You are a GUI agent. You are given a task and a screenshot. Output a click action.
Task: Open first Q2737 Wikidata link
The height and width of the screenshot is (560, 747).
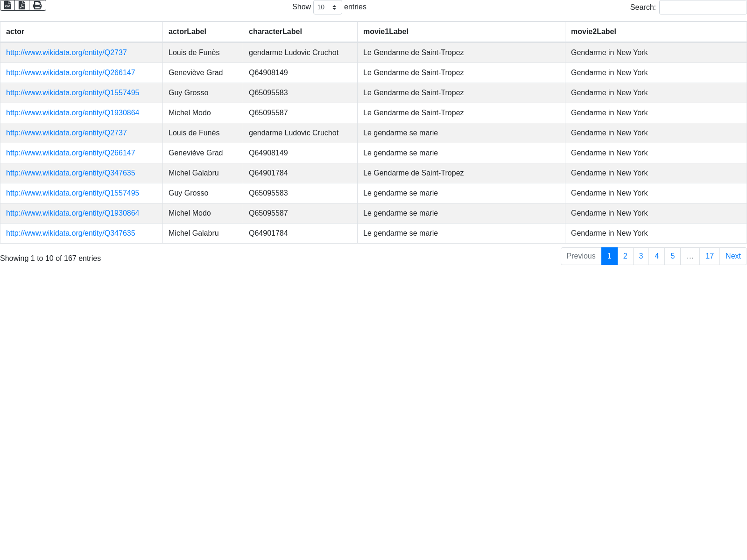(x=66, y=53)
